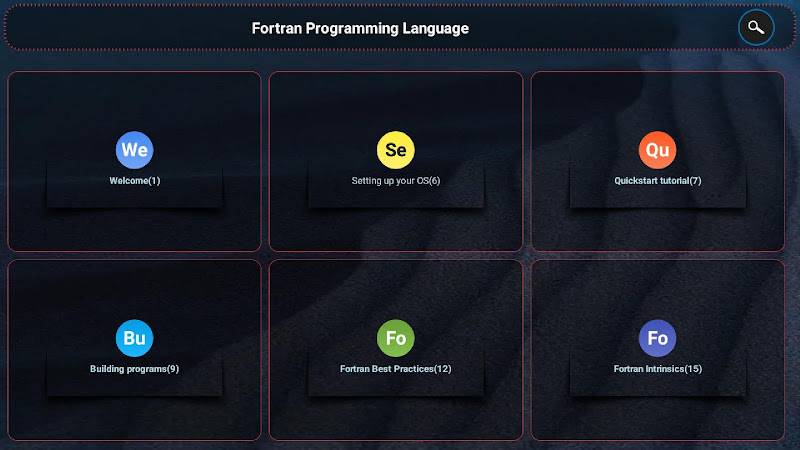Open the Fortran Best Practices(12) label
800x450 pixels.
396,369
